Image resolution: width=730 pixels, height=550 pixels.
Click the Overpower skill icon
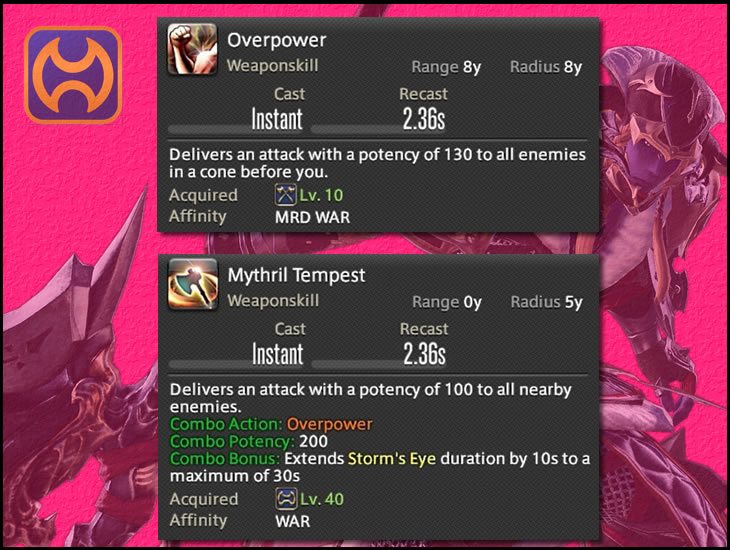tap(192, 49)
